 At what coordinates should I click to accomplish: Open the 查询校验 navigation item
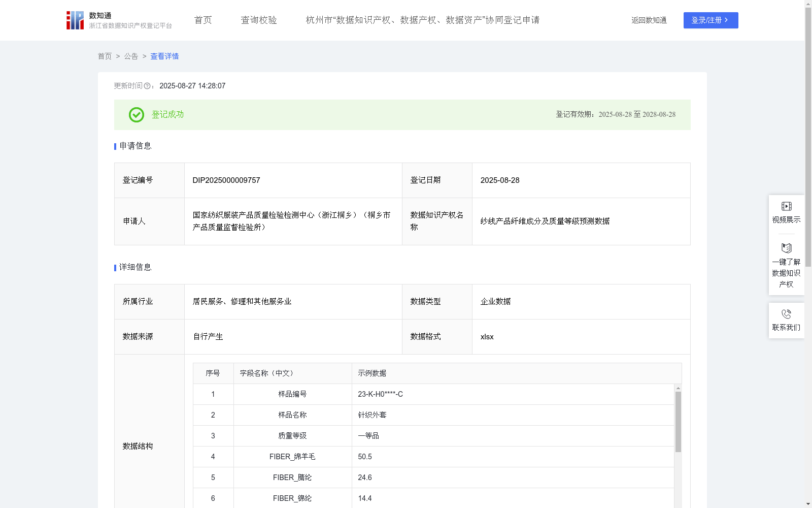tap(259, 20)
